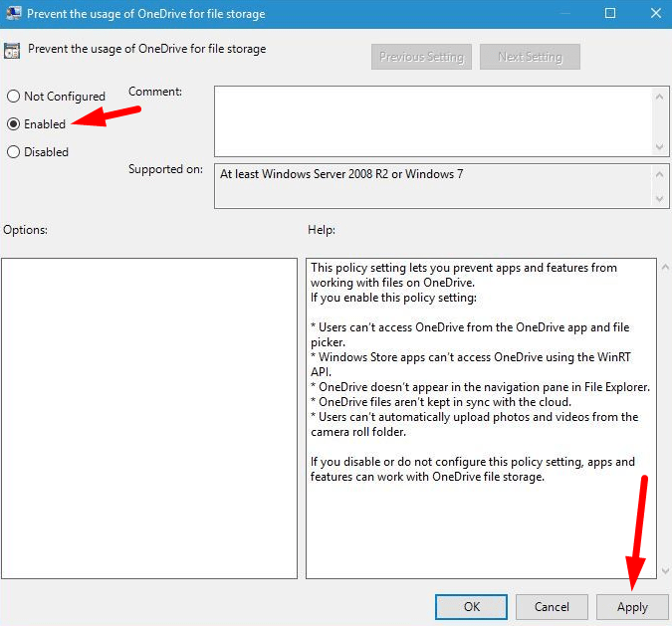Close the policy window
This screenshot has width=672, height=626.
click(x=656, y=13)
